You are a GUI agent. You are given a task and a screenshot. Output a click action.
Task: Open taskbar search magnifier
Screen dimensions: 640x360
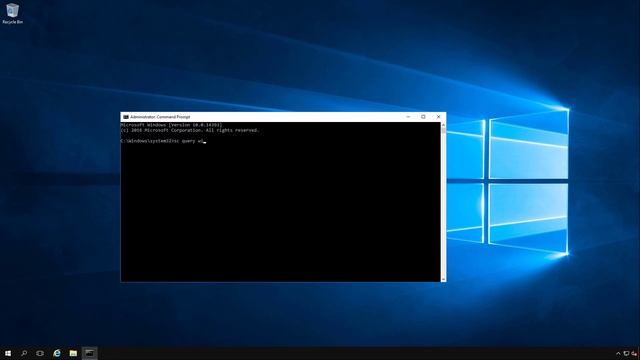point(24,353)
